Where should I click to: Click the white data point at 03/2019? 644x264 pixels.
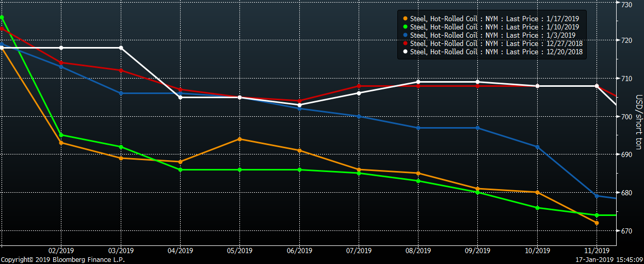click(x=121, y=48)
